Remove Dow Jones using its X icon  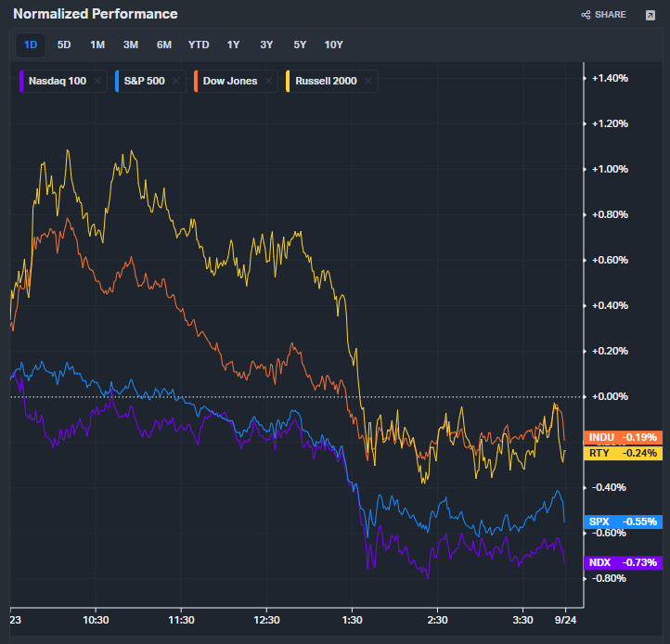tap(268, 81)
